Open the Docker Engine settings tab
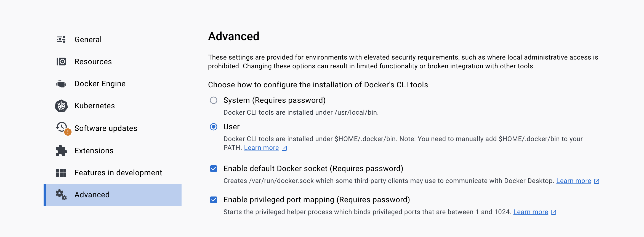The image size is (644, 237). 100,84
